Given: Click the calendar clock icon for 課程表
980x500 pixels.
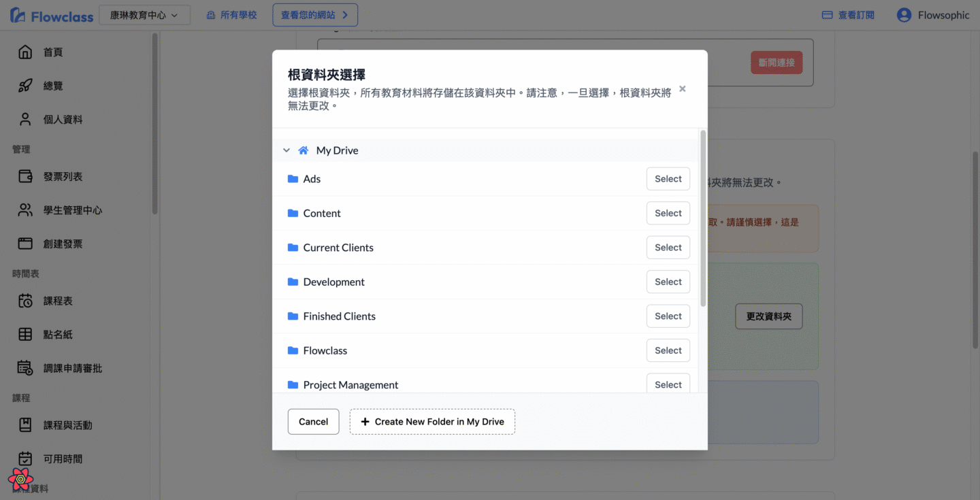Looking at the screenshot, I should (x=25, y=301).
